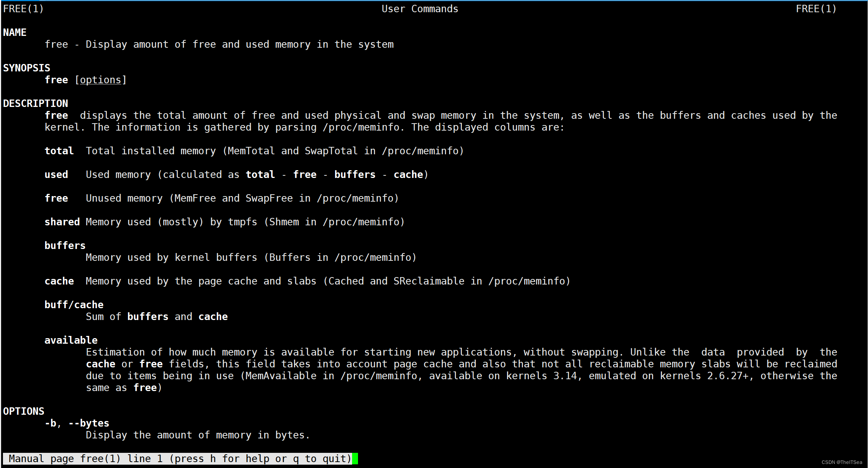Click '/proc/meminfo' path in gathered-by-parsing sentence
Screen dimensions: 868x468
[x=361, y=127]
